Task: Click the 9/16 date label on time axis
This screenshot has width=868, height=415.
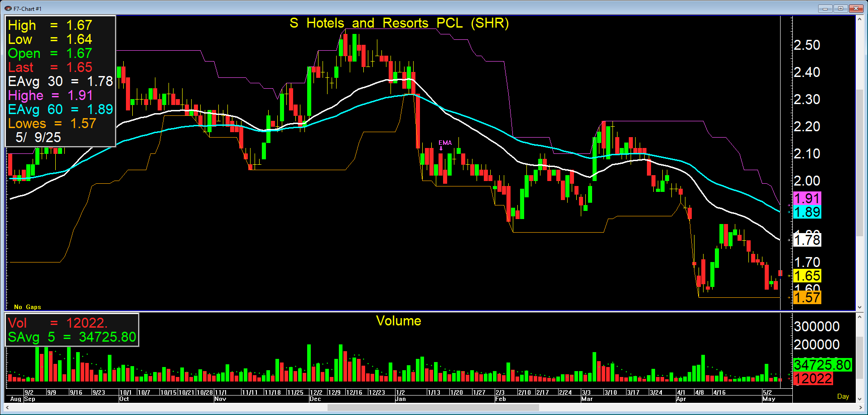Action: pyautogui.click(x=76, y=392)
